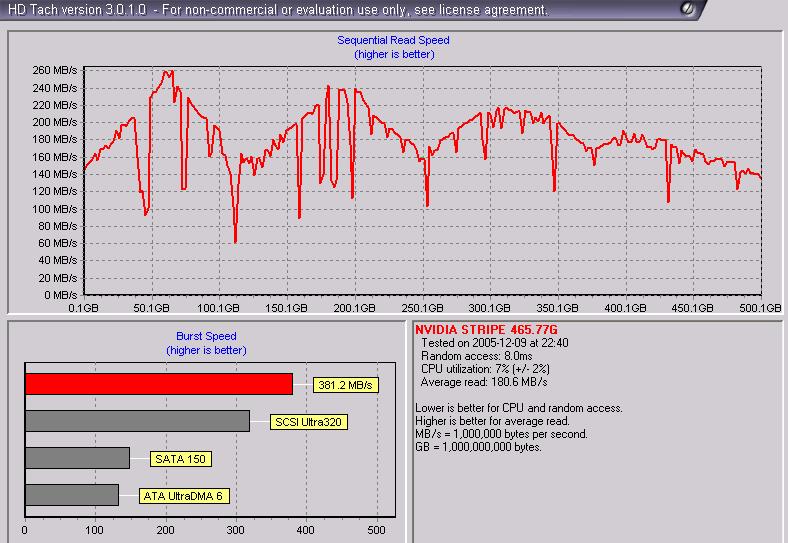Click the '250.1GB' x-axis label
The image size is (788, 543).
(422, 308)
